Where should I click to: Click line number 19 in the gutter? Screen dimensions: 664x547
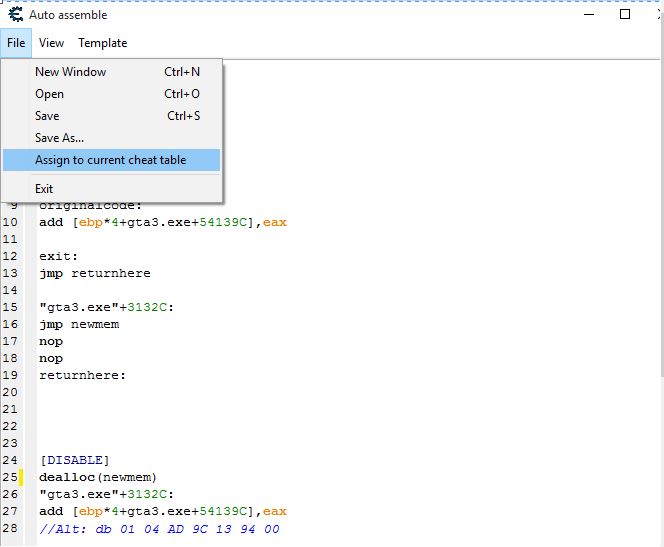pos(11,376)
